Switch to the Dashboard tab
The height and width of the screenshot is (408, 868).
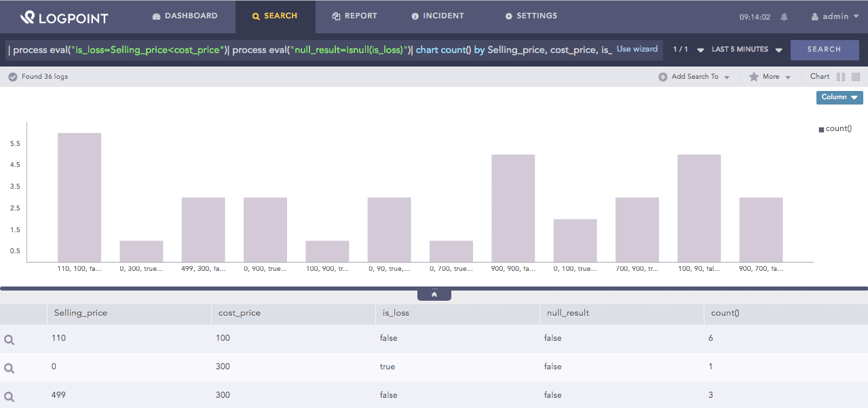[185, 16]
